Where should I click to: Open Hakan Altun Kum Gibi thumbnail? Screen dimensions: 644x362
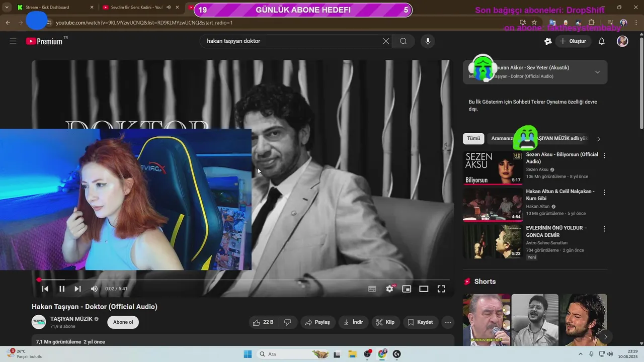point(493,205)
